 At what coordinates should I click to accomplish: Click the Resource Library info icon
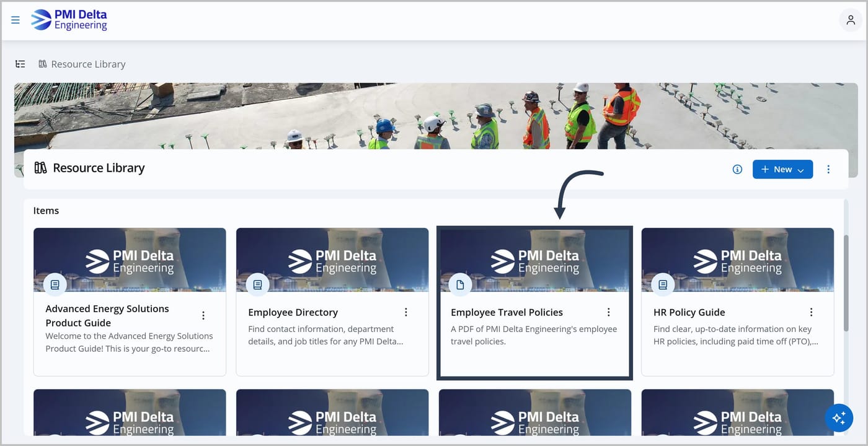tap(737, 169)
